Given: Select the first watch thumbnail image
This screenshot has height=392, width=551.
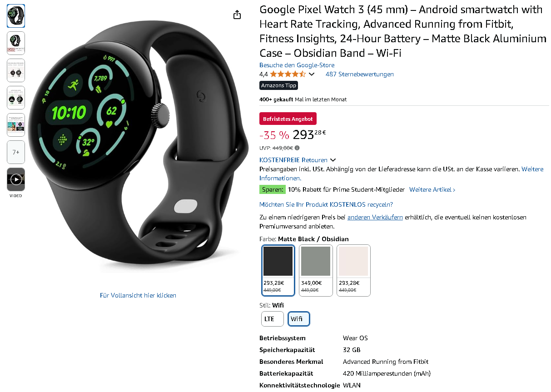Looking at the screenshot, I should 16,16.
